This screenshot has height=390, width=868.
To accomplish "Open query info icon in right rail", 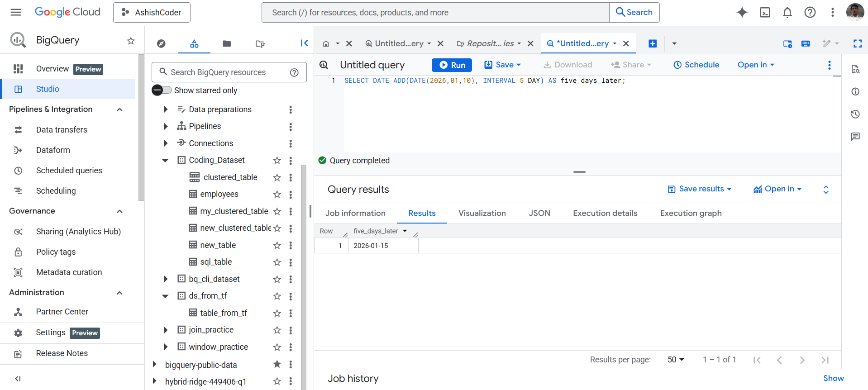I will (x=855, y=91).
